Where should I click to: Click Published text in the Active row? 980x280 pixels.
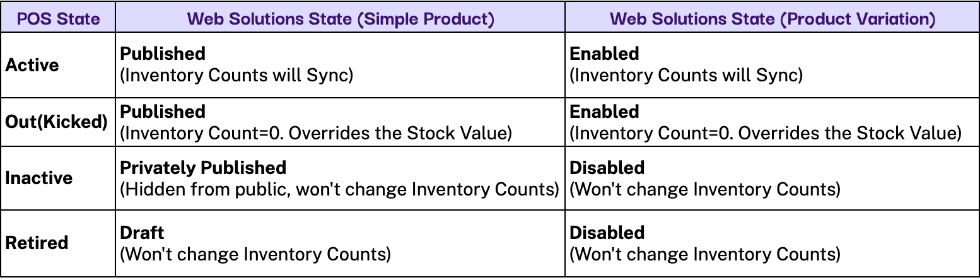(163, 54)
